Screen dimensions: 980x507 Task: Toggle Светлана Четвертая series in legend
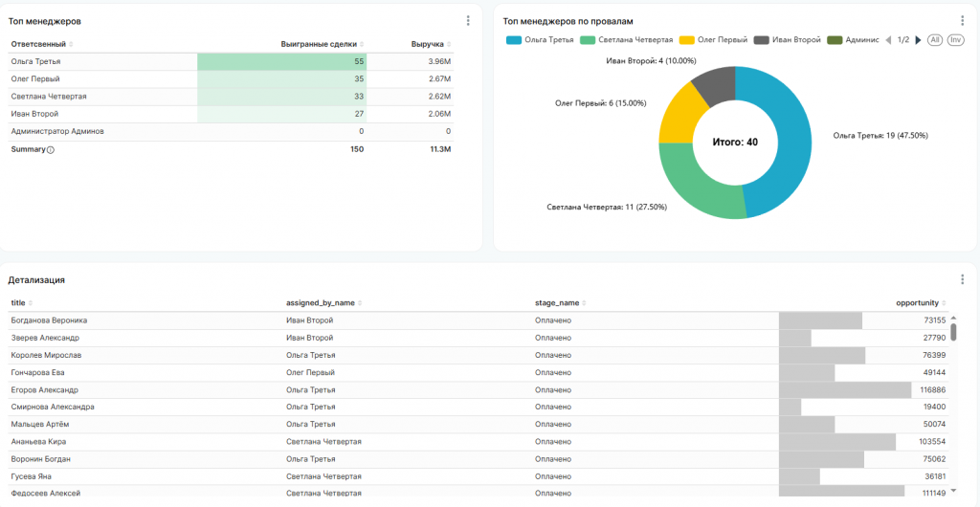tap(627, 40)
